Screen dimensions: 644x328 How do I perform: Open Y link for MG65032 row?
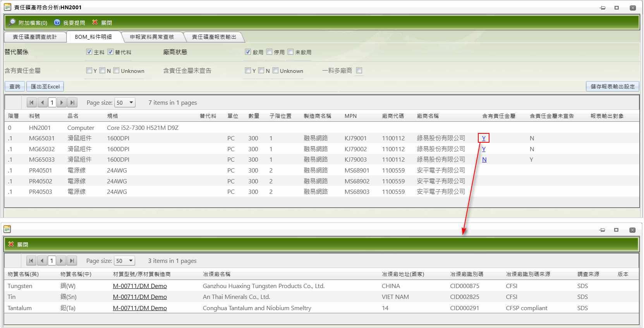pyautogui.click(x=484, y=149)
